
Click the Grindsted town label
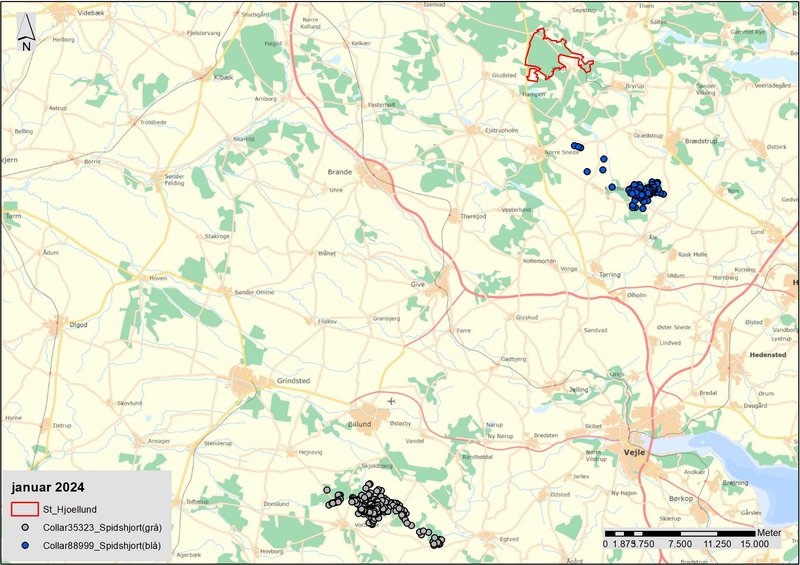291,382
